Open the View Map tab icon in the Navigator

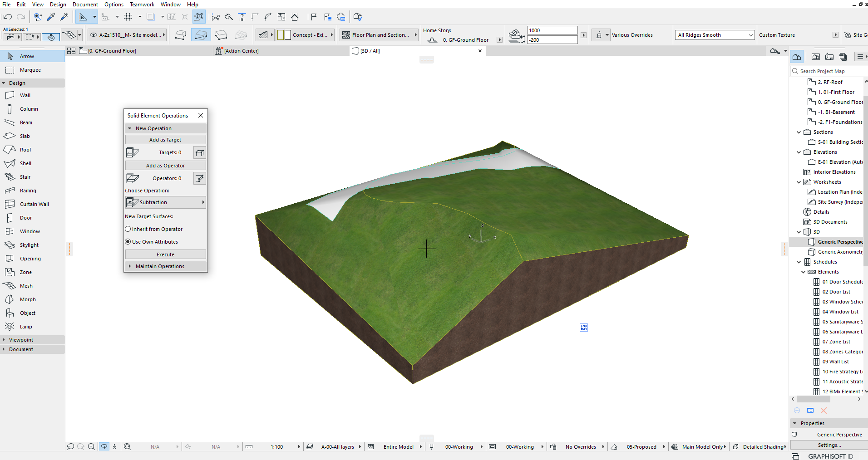pyautogui.click(x=816, y=57)
